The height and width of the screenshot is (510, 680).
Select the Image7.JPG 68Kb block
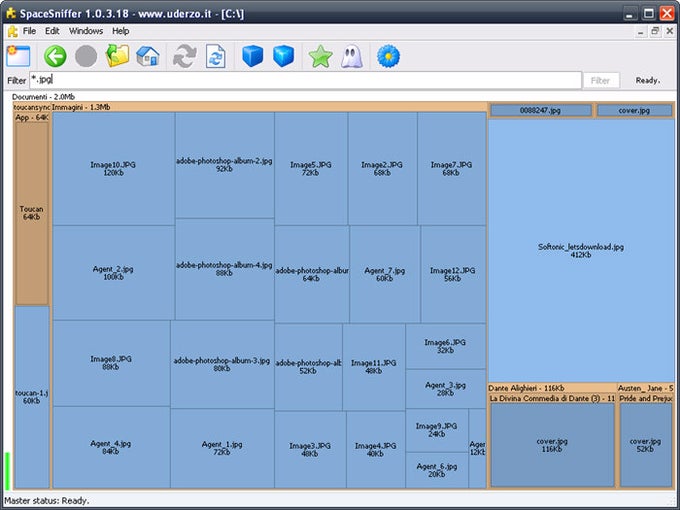point(451,169)
